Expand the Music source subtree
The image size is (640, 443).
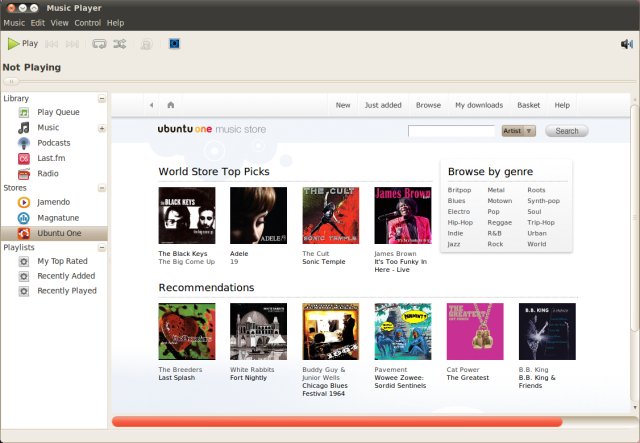[x=101, y=128]
